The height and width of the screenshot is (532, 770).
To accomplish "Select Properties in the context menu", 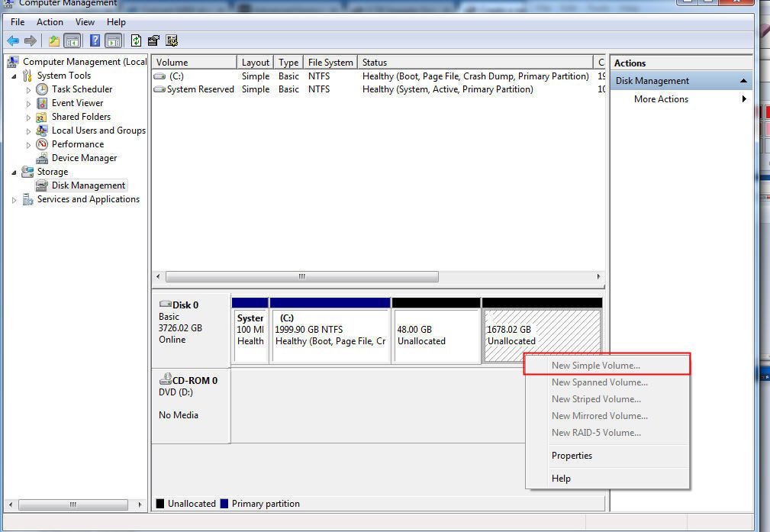I will click(607, 456).
